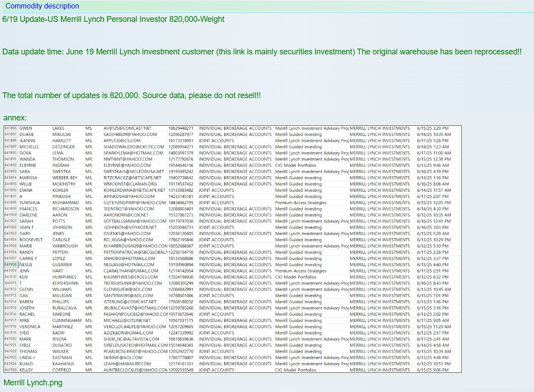The height and width of the screenshot is (392, 534).
Task: Click JOINT ACCOUNTS cell in row 841888
Action: point(216,140)
